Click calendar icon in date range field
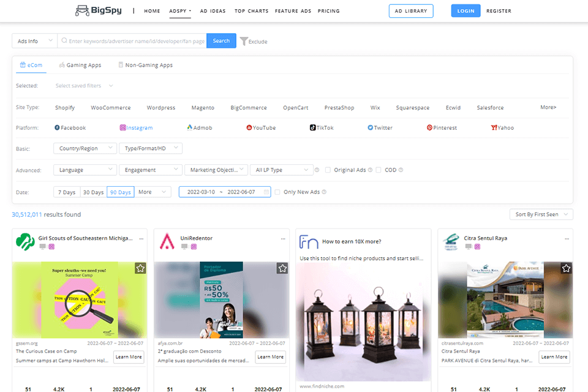588x392 pixels. (266, 192)
